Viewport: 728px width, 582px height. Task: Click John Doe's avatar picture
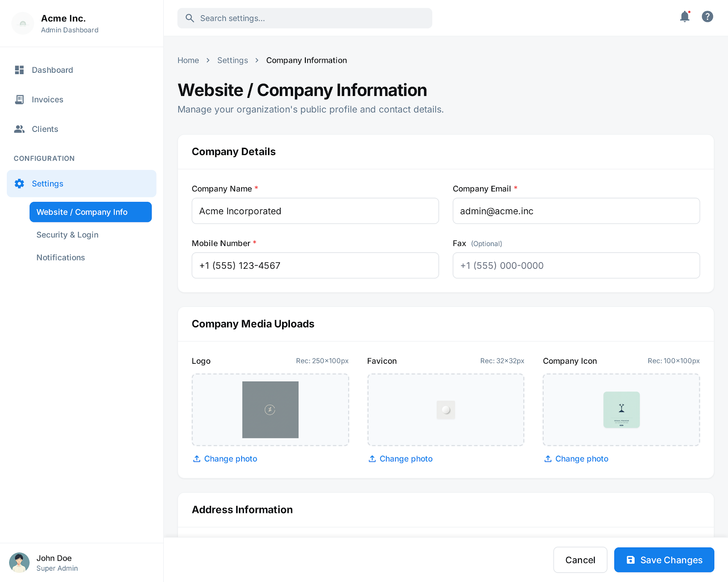point(19,562)
